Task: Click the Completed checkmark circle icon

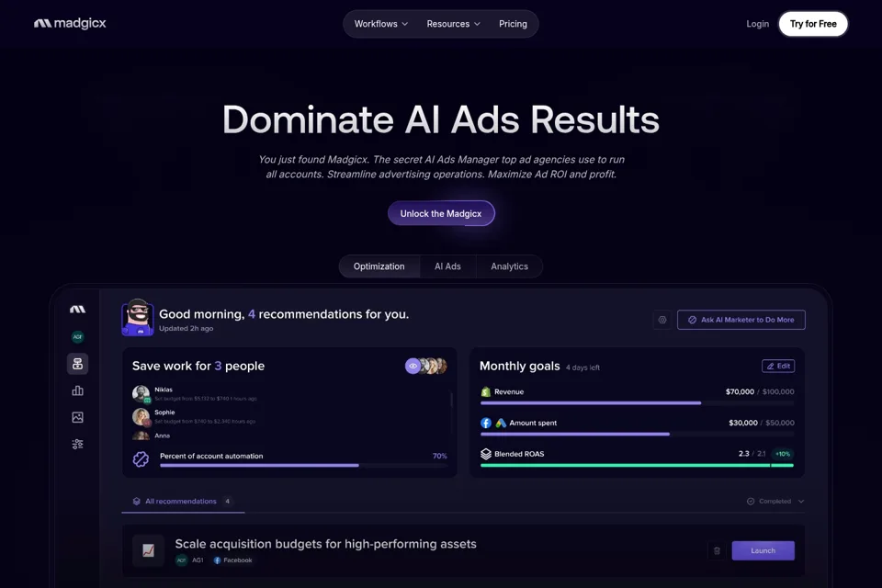Action: pos(751,502)
